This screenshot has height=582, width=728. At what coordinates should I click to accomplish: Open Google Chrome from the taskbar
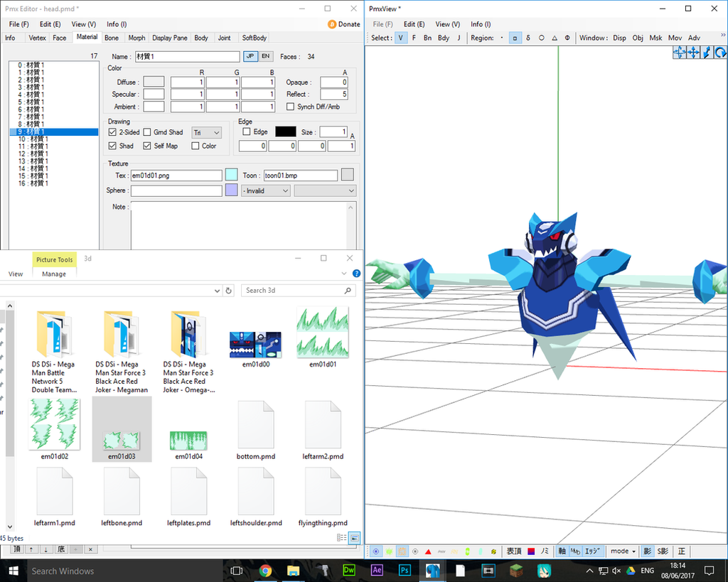coord(266,571)
